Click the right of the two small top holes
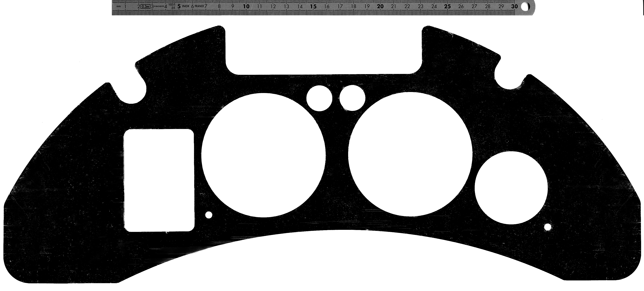This screenshot has width=644, height=291. pyautogui.click(x=353, y=98)
